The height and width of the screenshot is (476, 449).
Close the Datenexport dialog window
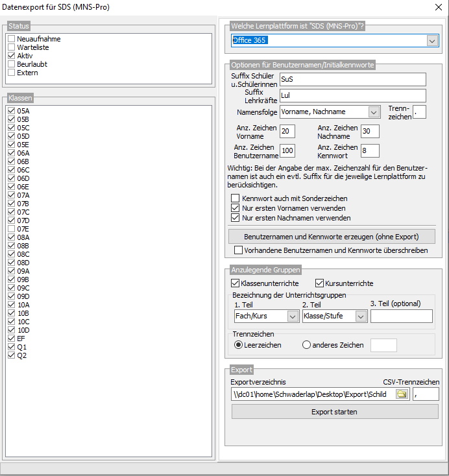437,8
